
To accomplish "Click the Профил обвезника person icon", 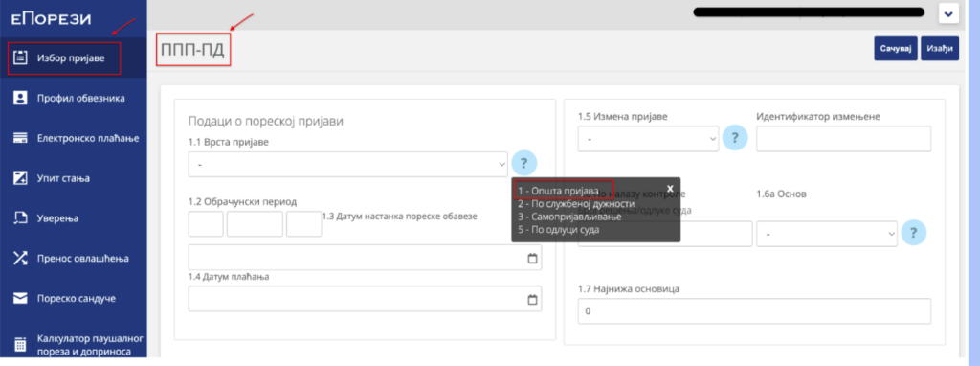I will 21,98.
